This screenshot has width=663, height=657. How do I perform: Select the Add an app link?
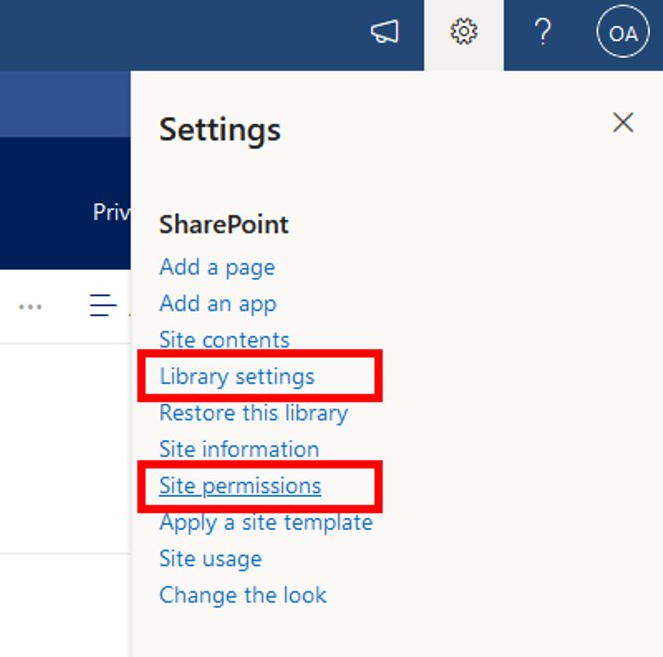(x=218, y=303)
